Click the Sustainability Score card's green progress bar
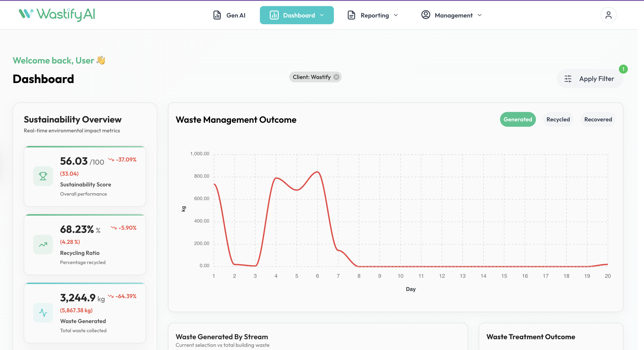The width and height of the screenshot is (644, 350). point(85,147)
